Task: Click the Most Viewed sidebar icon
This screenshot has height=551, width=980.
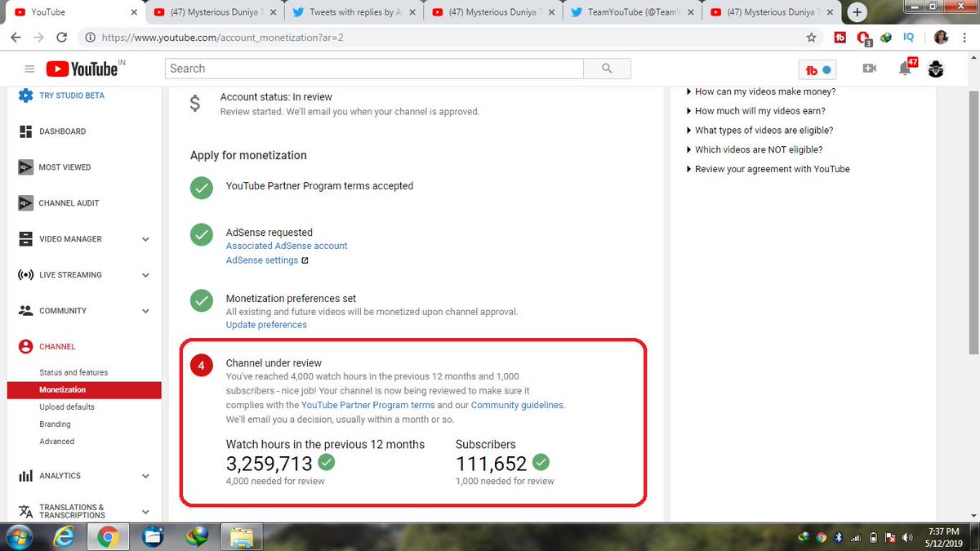Action: coord(25,167)
